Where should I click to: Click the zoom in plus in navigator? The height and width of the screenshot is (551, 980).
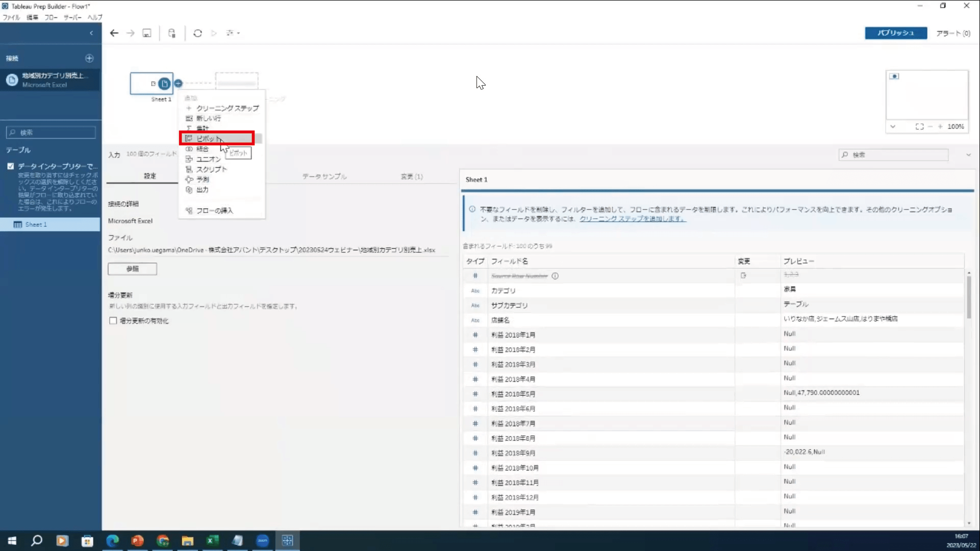pos(940,126)
